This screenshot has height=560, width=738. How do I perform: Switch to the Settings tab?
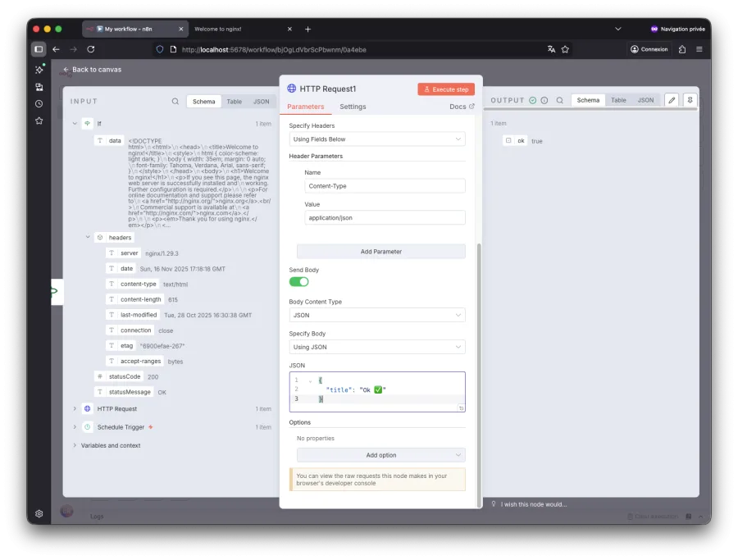pyautogui.click(x=353, y=107)
